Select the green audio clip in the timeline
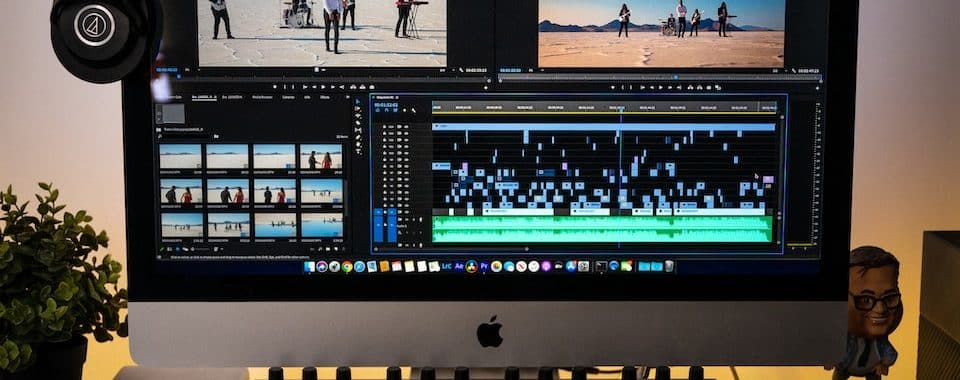The height and width of the screenshot is (380, 960). click(602, 229)
